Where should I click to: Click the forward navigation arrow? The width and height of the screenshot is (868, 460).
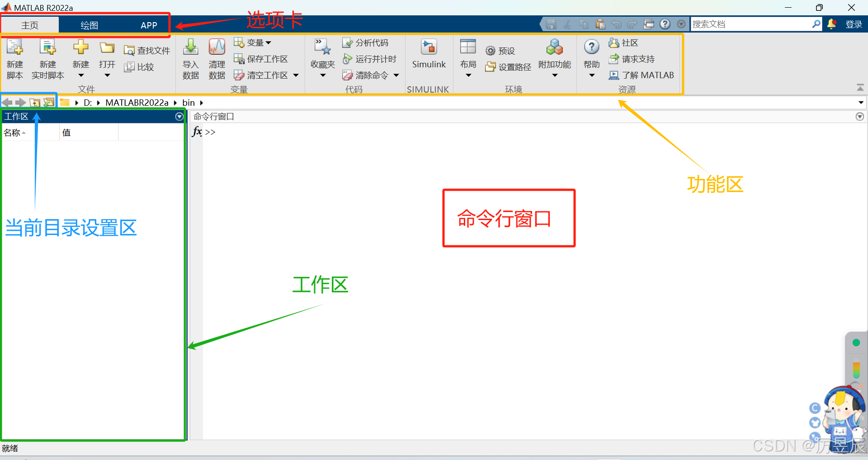click(21, 103)
